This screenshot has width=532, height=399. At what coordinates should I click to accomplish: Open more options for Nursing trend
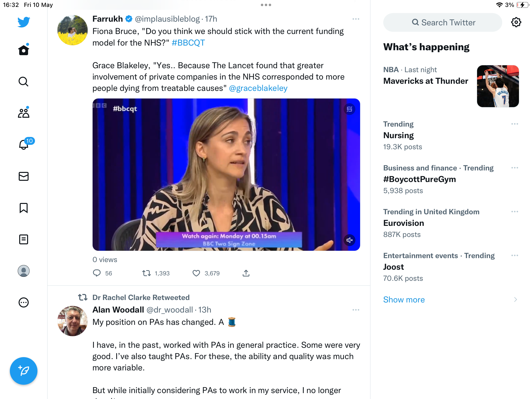click(x=515, y=124)
